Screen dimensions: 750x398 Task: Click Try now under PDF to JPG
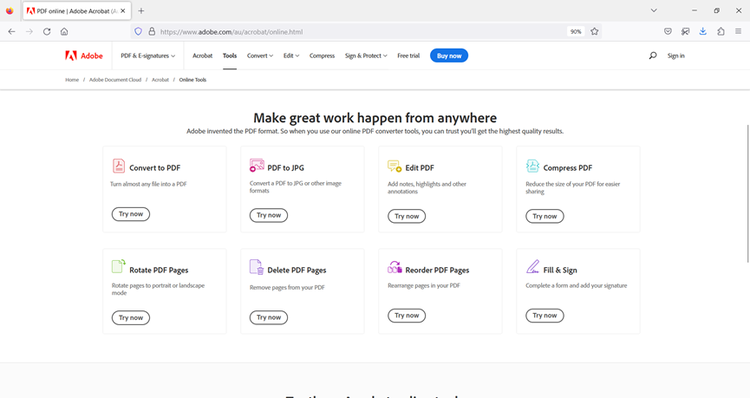tap(269, 215)
